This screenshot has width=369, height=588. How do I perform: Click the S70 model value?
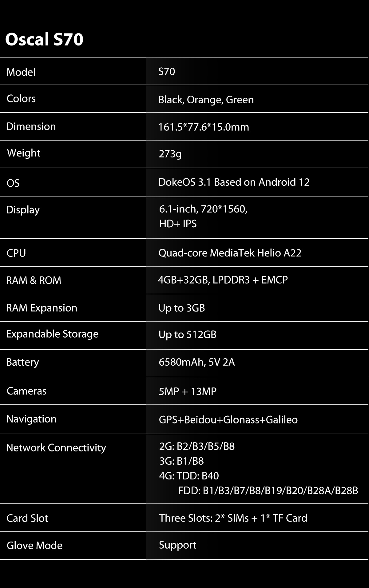click(167, 72)
